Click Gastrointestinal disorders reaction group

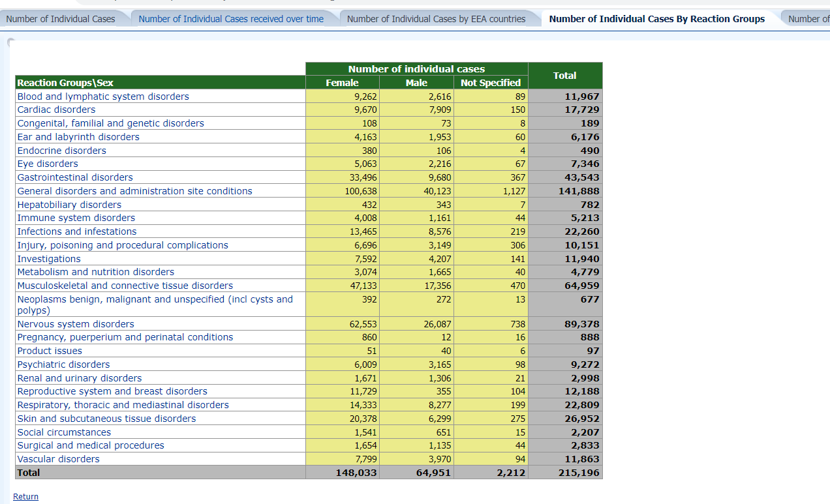coord(75,177)
